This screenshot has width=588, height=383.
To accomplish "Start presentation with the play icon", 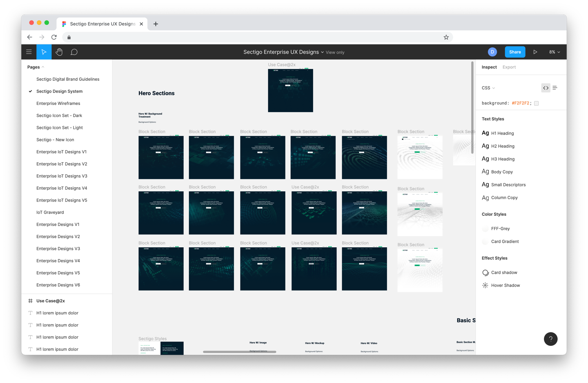I will pos(535,52).
